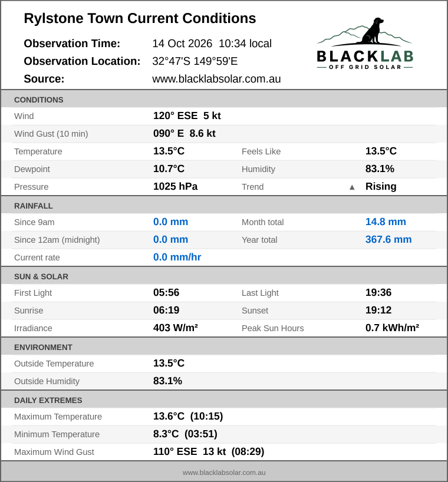The height and width of the screenshot is (482, 448).
Task: Select coordinates 32°47'S 149°59'E
Action: coord(195,61)
